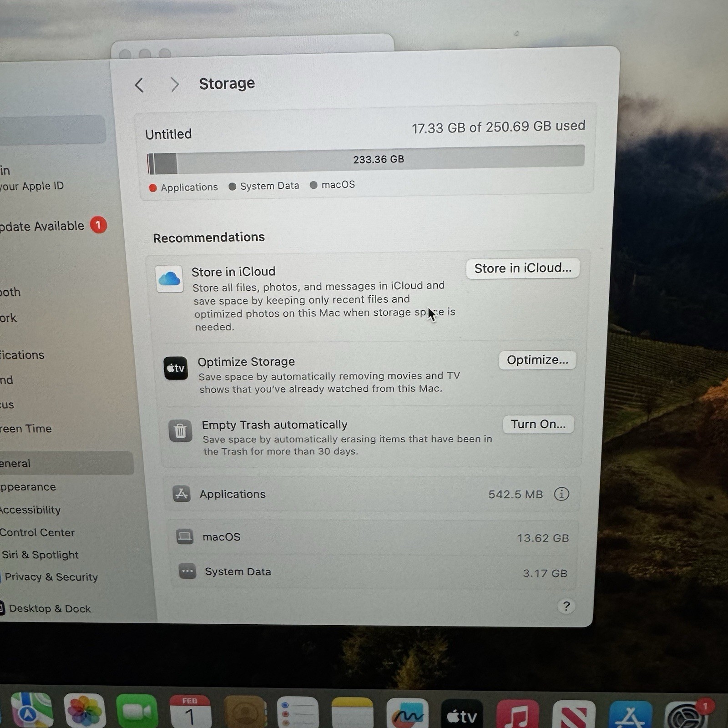Click the storage usage bar

tap(365, 160)
